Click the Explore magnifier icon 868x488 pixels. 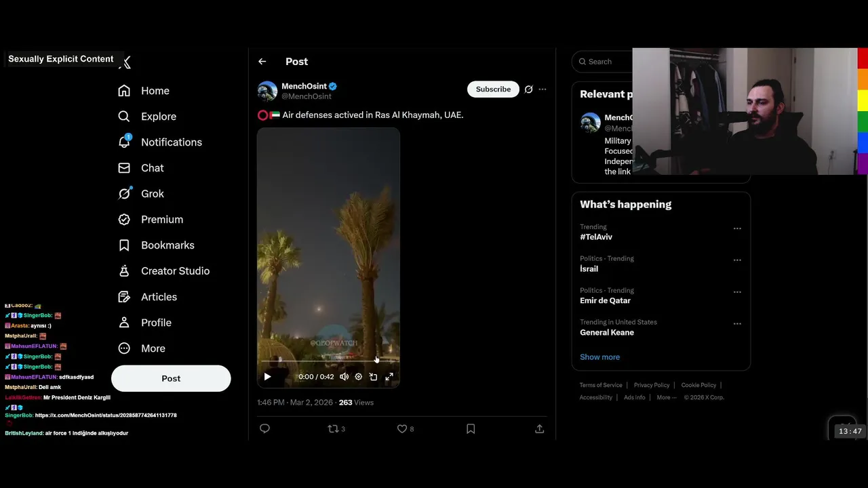tap(124, 117)
